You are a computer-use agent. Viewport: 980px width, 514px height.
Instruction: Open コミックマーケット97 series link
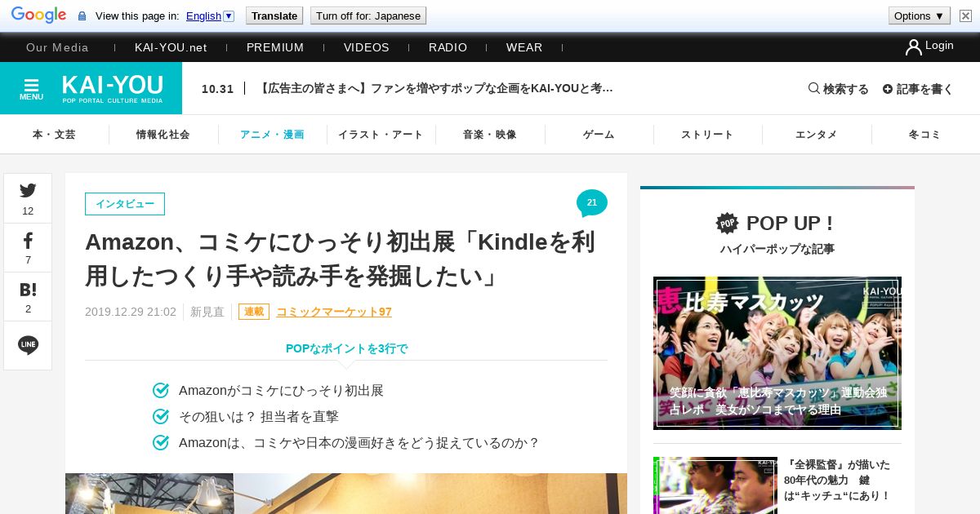click(334, 312)
